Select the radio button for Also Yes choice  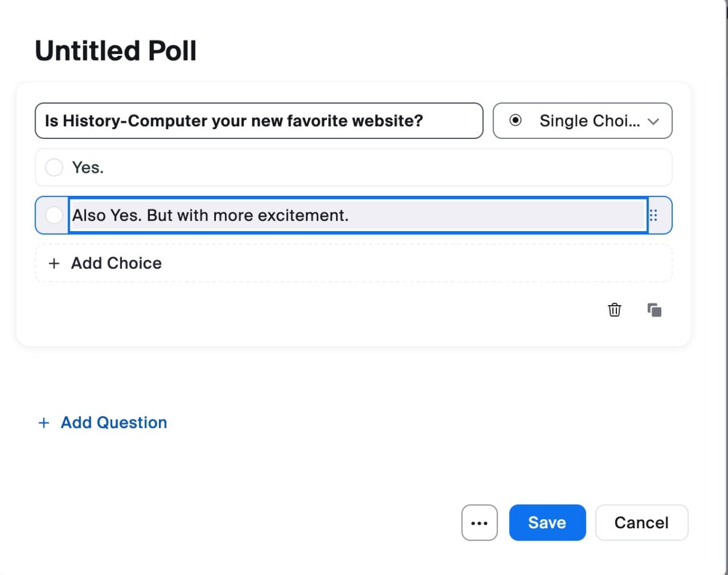pos(54,215)
